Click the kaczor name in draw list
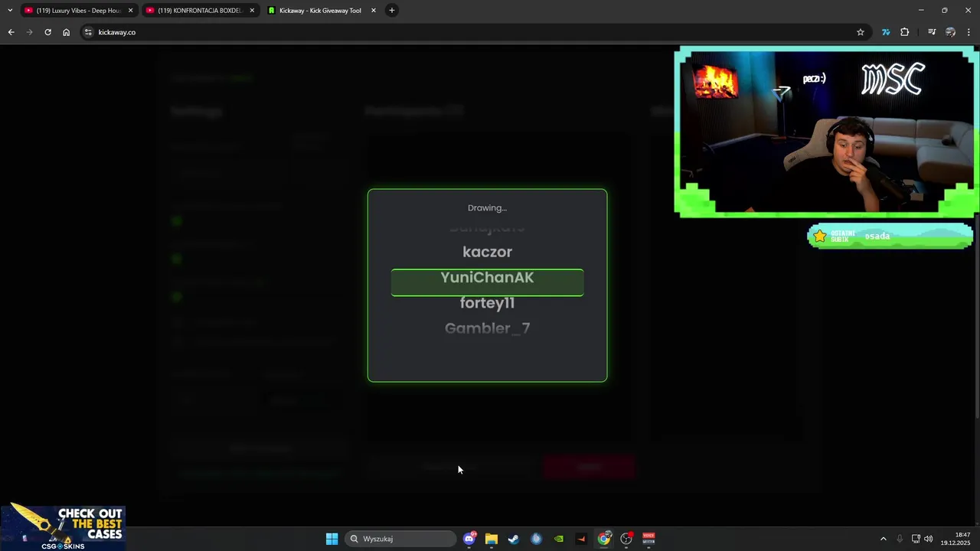Viewport: 980px width, 551px height. coord(487,252)
